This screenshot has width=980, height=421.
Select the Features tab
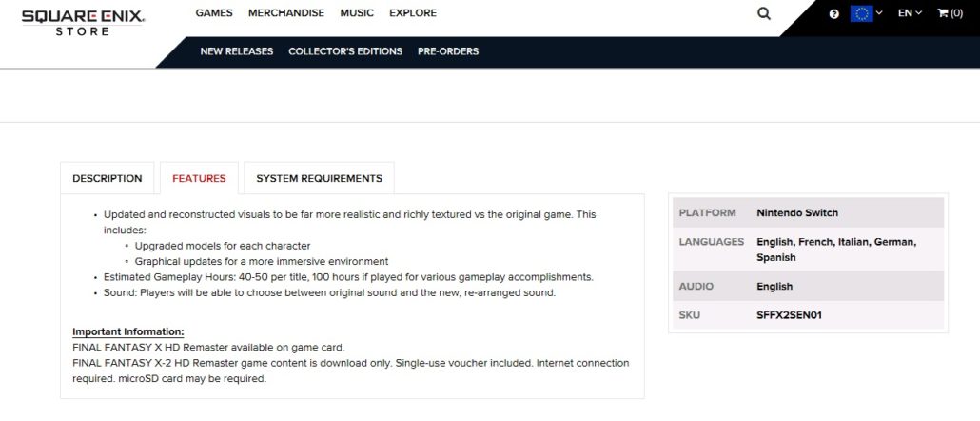(x=199, y=178)
